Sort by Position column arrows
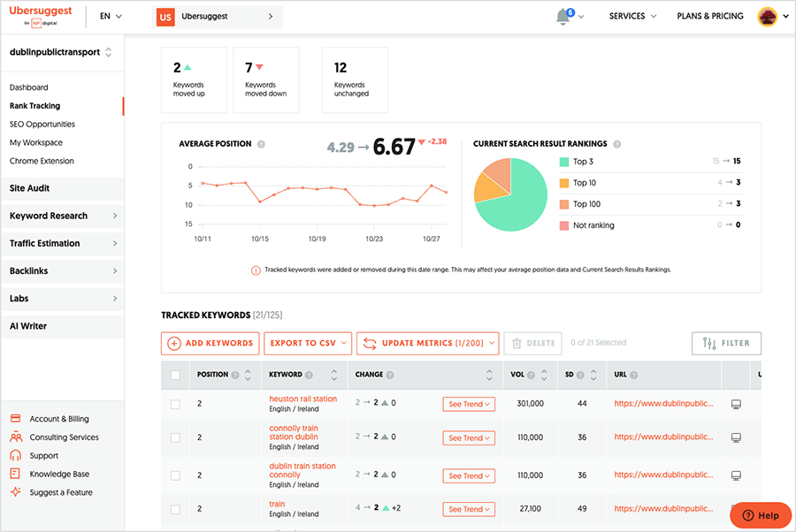Screen dimensions: 796x532 [248, 375]
